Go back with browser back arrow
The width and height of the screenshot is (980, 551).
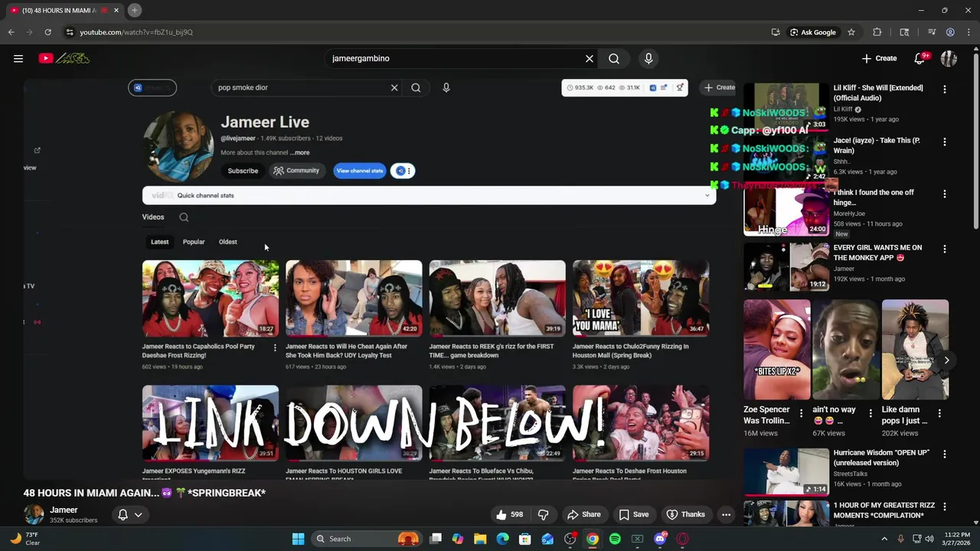pos(11,32)
